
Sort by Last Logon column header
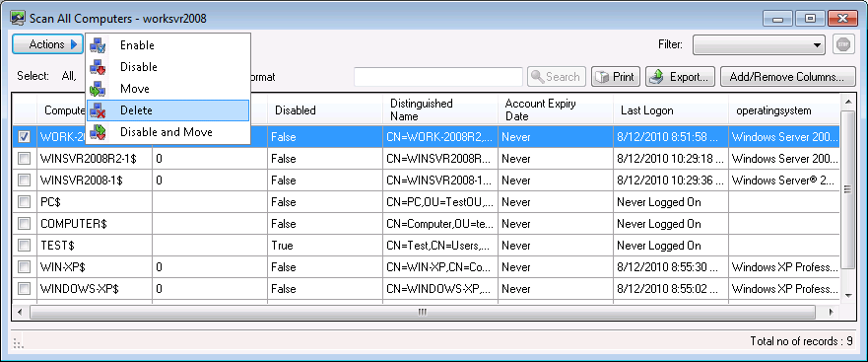click(671, 110)
